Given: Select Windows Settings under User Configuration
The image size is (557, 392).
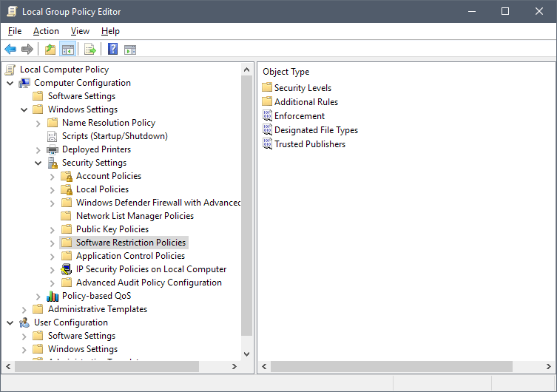Looking at the screenshot, I should tap(83, 349).
